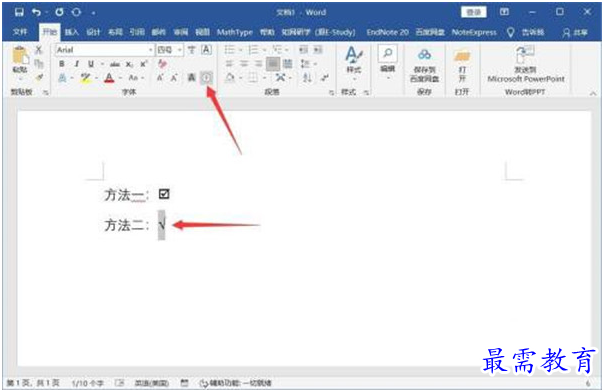Click the paragraph Shading paint bucket
The image size is (604, 392).
(230, 78)
